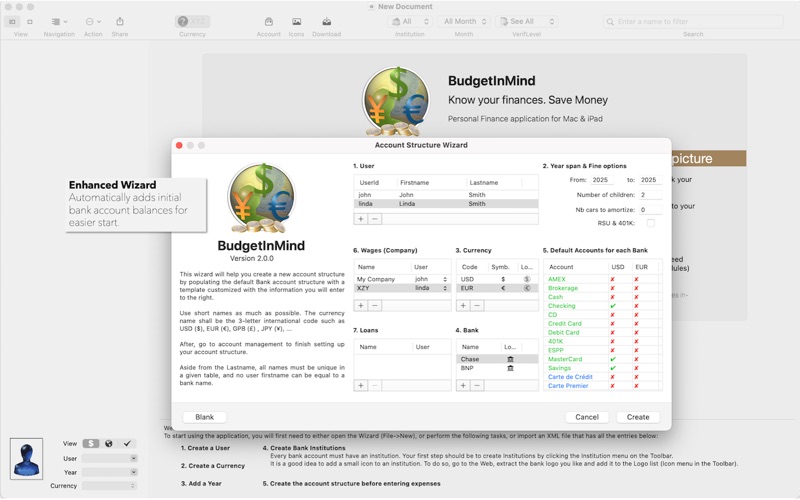Screen dimensions: 800x500
Task: Sort users by Lastname column header
Action: [484, 183]
